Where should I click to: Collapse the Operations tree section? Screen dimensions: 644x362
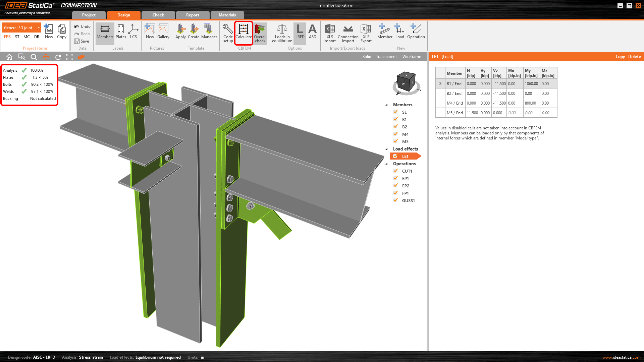point(387,164)
